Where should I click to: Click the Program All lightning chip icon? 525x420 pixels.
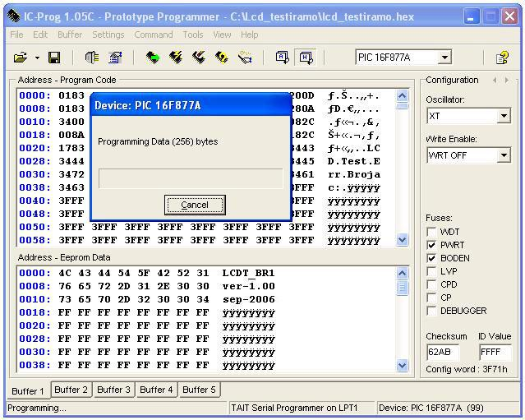pos(176,58)
